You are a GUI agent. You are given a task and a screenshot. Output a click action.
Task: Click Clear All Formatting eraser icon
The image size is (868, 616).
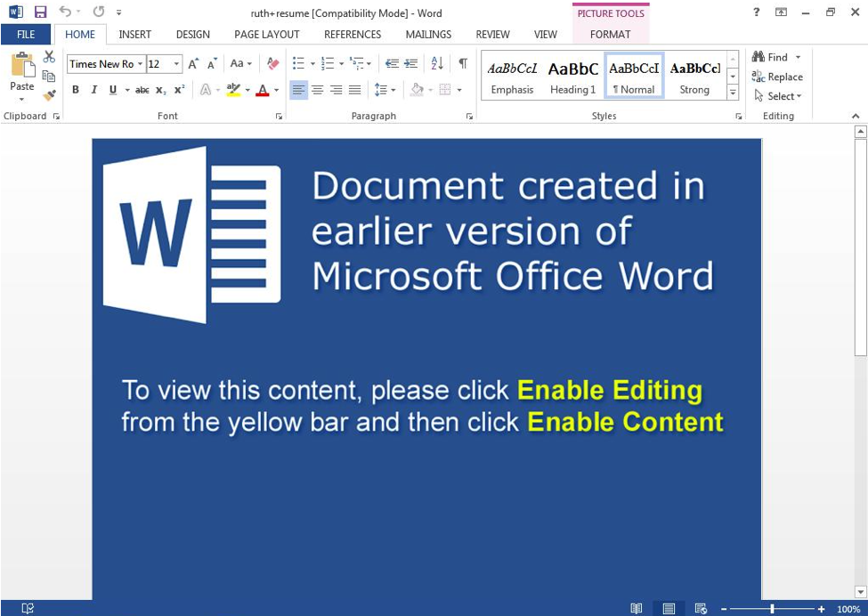[x=272, y=64]
